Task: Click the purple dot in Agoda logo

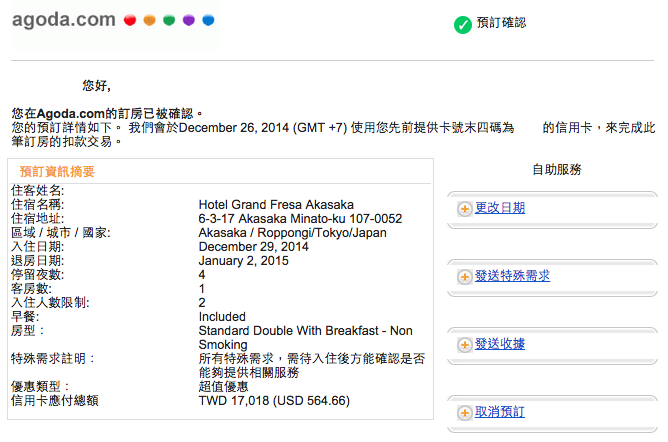Action: (188, 19)
